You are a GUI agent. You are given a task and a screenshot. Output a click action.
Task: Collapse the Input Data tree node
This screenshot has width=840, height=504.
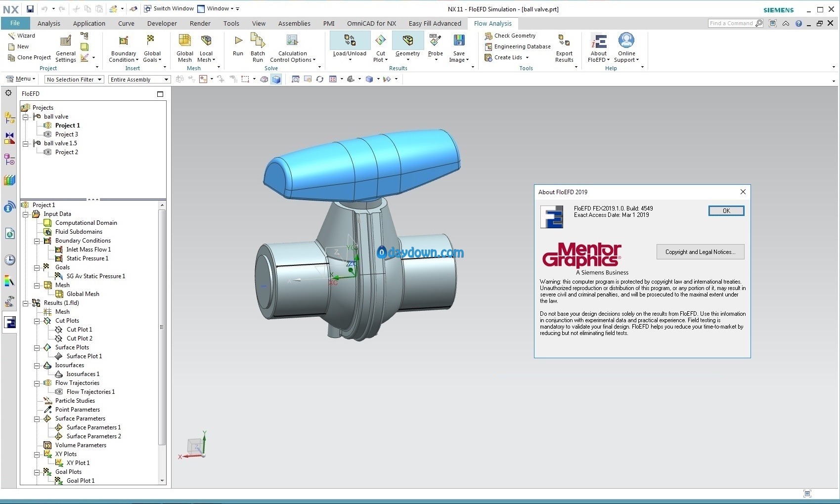(26, 214)
